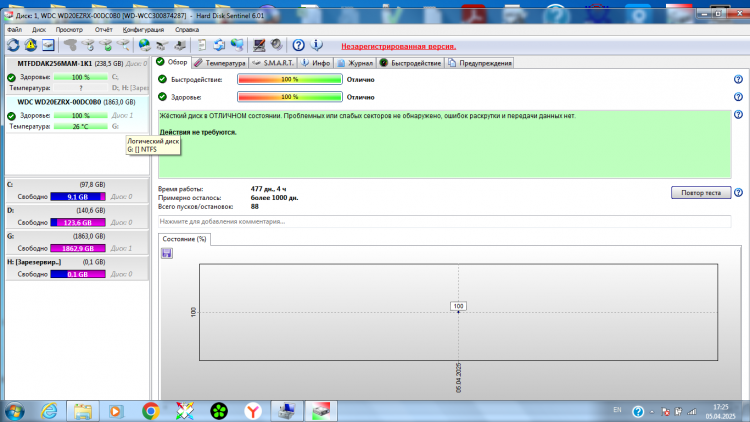Click the computer tower toolbar icon
The image size is (750, 422).
[x=180, y=45]
